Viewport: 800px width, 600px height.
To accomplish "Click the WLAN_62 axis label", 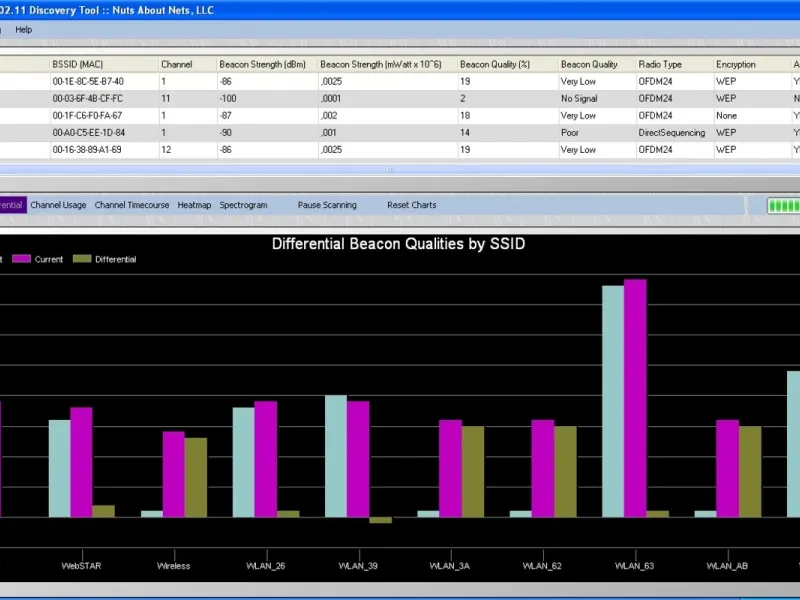I will (x=542, y=566).
